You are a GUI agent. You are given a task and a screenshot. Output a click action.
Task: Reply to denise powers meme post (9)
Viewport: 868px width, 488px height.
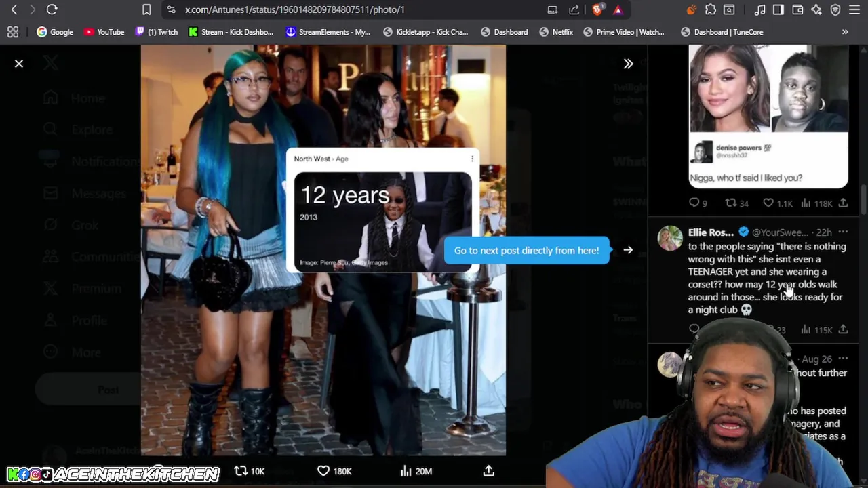tap(698, 203)
